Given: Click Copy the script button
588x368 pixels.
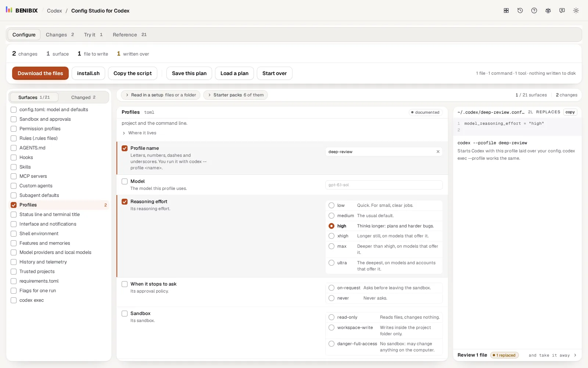Looking at the screenshot, I should pyautogui.click(x=133, y=73).
